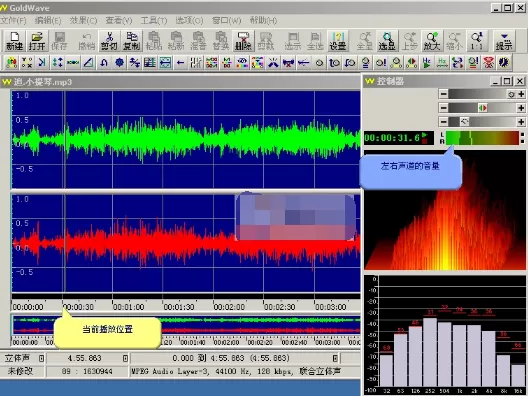Open 设置 (Settings) from the toolbar

coord(338,41)
